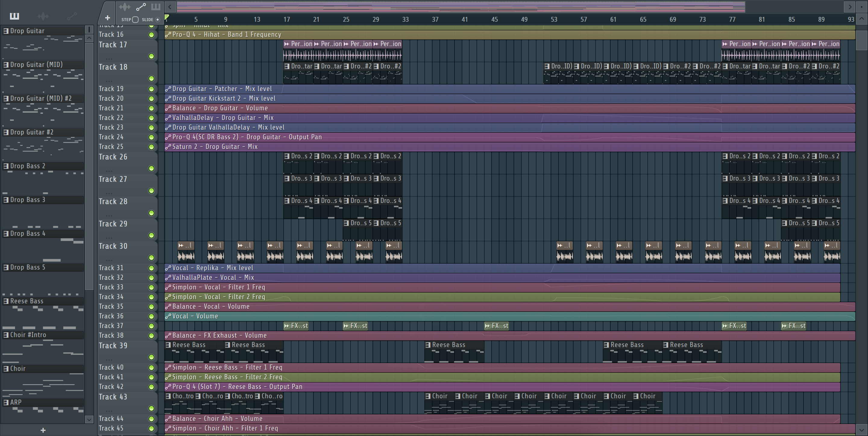Select the Reese Bass pattern in picker
Image resolution: width=868 pixels, height=436 pixels.
pos(27,301)
